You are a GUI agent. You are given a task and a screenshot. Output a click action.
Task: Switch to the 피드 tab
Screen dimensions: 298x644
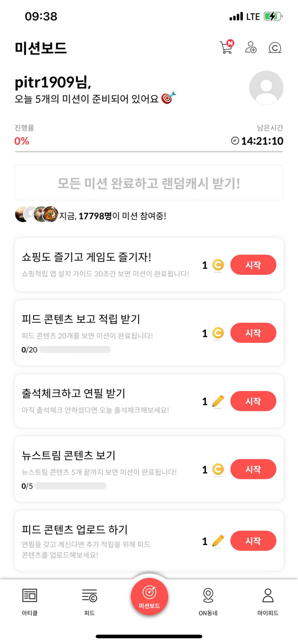[x=89, y=595]
